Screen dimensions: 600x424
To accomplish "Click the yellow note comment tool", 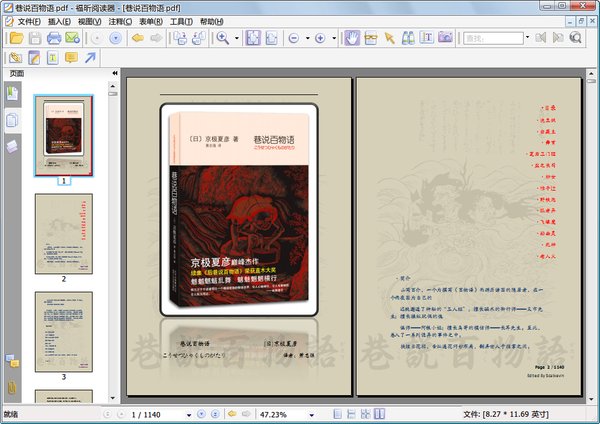I will click(71, 58).
